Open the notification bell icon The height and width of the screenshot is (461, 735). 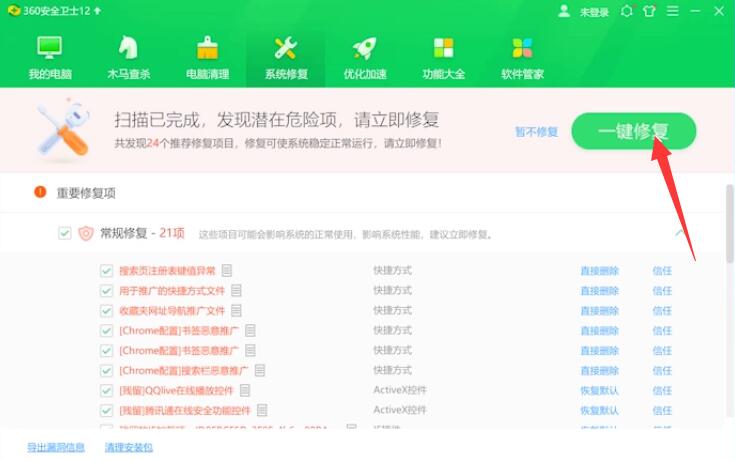tap(626, 11)
